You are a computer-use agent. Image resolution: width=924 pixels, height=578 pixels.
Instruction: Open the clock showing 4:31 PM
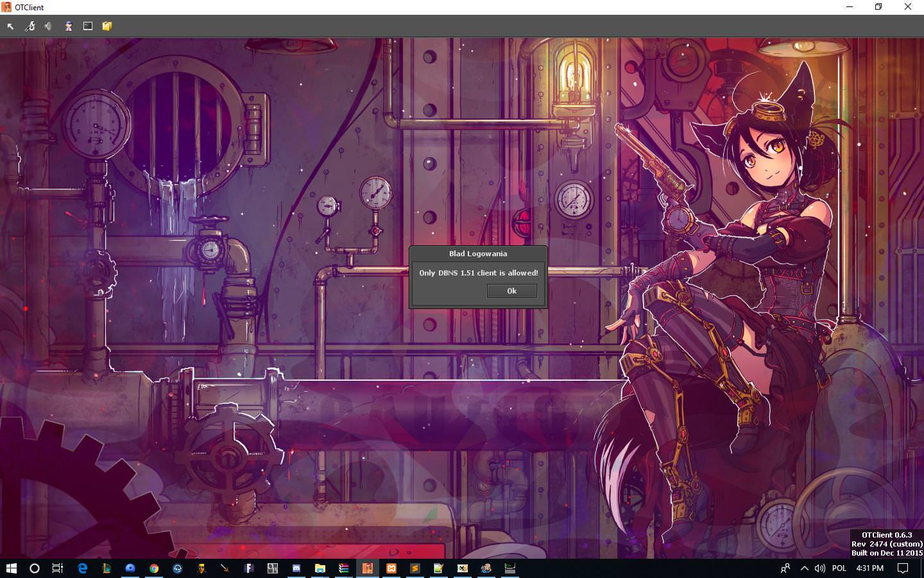(869, 568)
